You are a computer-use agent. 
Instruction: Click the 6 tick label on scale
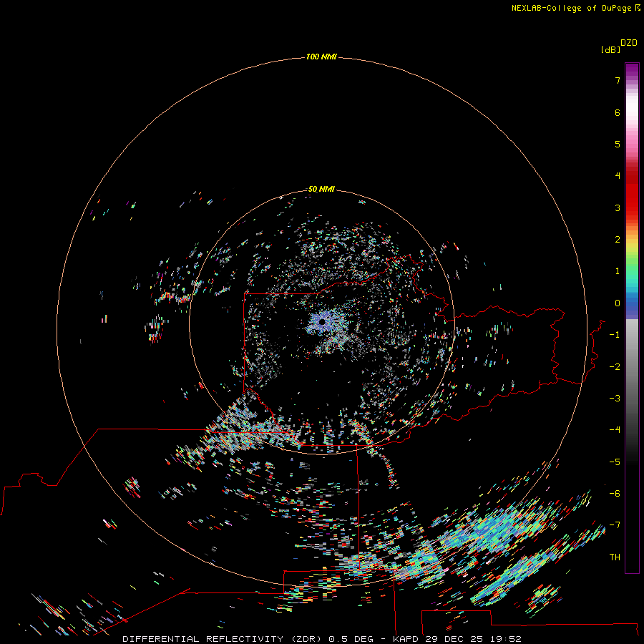pyautogui.click(x=618, y=112)
